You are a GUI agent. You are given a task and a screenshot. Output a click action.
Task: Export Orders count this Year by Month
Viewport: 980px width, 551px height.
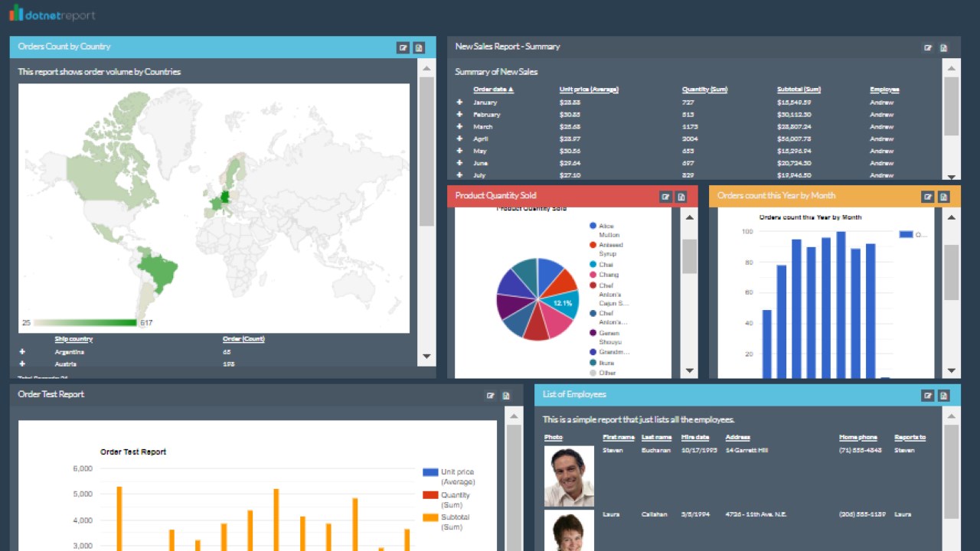click(943, 197)
